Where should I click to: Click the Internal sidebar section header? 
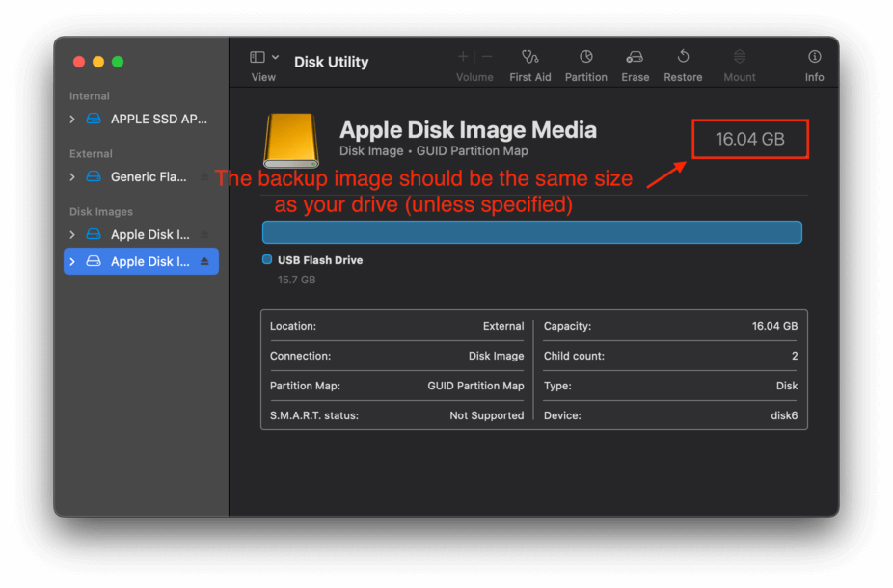coord(90,95)
